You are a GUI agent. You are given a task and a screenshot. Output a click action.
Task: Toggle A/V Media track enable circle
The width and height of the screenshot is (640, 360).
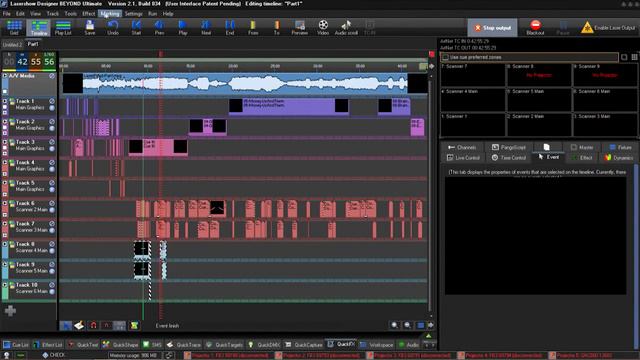point(52,76)
